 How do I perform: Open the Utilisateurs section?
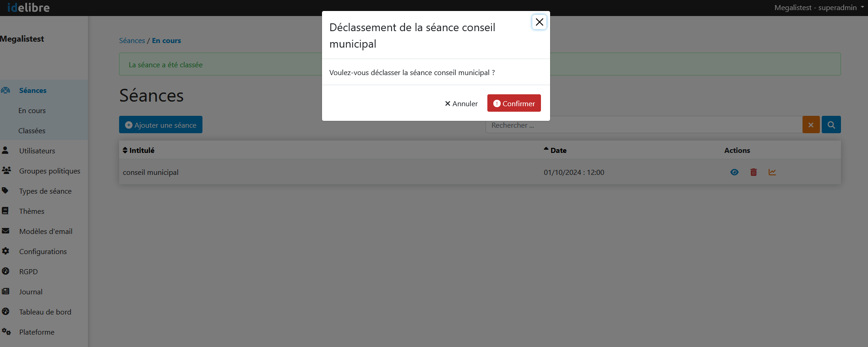(37, 151)
